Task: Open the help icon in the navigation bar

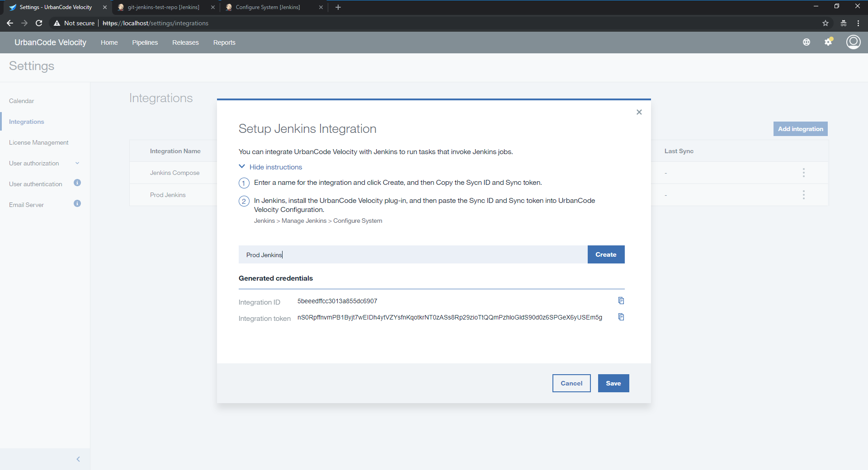Action: pyautogui.click(x=807, y=42)
